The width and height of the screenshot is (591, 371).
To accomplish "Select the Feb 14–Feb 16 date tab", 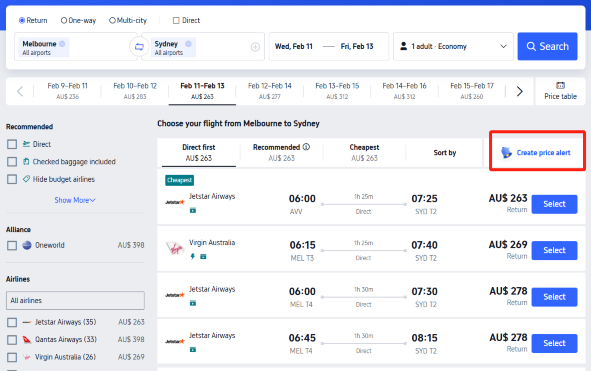I will coord(404,91).
